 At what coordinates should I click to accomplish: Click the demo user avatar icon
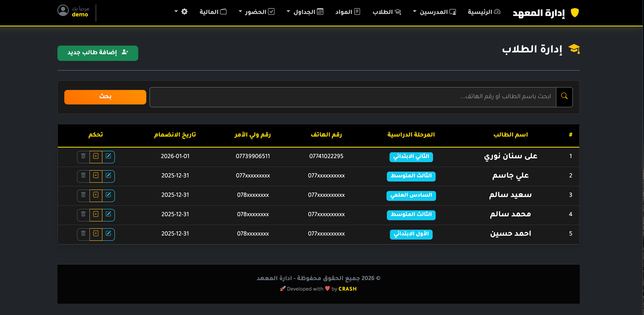(63, 10)
